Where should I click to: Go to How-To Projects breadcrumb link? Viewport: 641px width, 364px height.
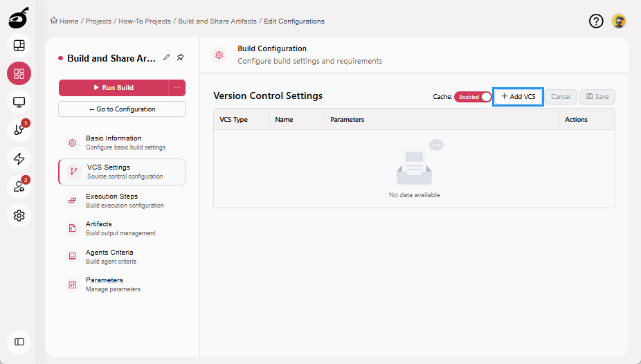pyautogui.click(x=145, y=21)
